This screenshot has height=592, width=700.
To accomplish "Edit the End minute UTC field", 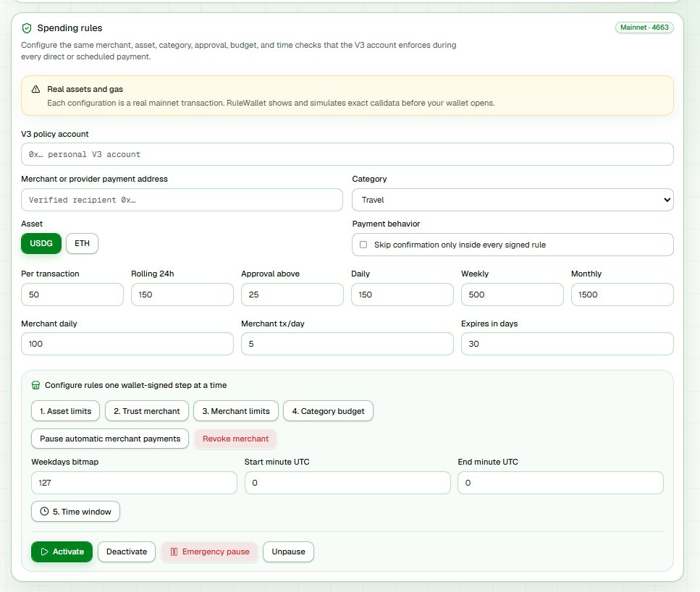I will 561,483.
